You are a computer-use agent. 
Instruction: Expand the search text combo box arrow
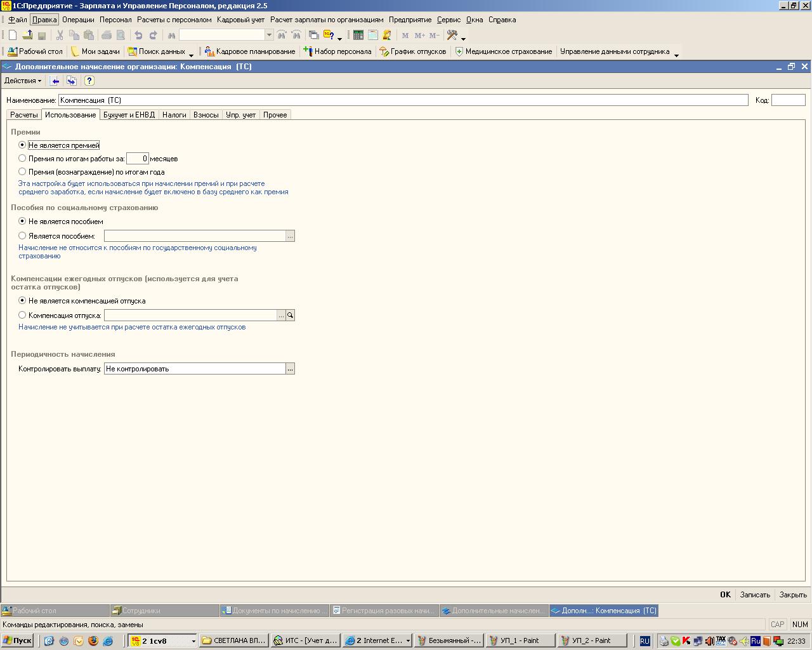pos(269,36)
